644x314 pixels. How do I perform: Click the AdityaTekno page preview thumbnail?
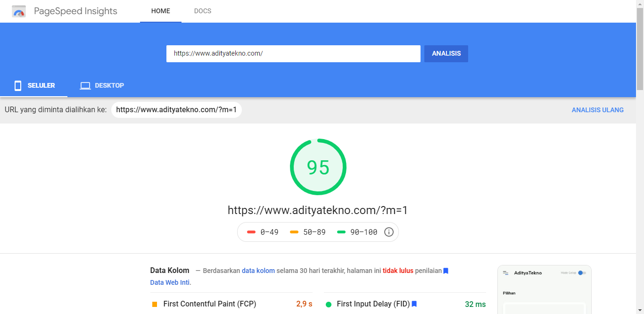545,289
